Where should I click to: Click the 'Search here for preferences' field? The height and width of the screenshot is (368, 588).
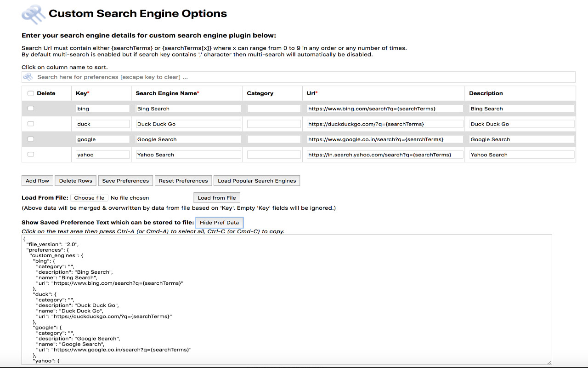point(299,77)
